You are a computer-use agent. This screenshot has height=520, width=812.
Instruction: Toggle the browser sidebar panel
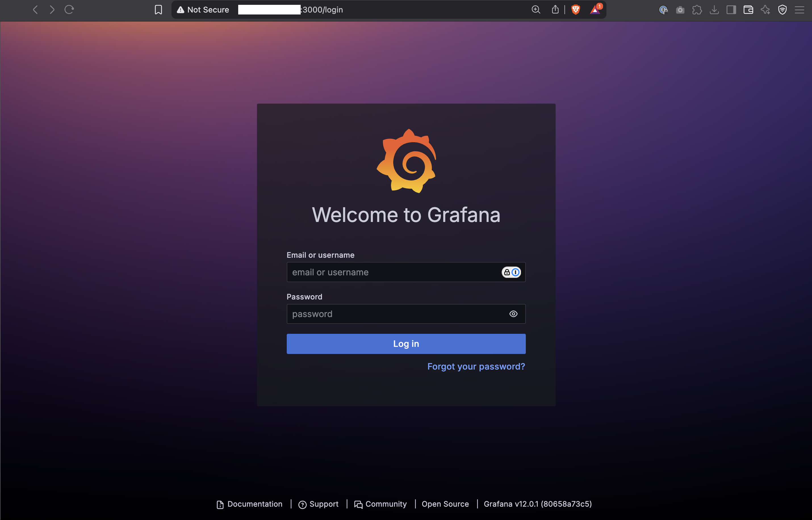pos(731,10)
